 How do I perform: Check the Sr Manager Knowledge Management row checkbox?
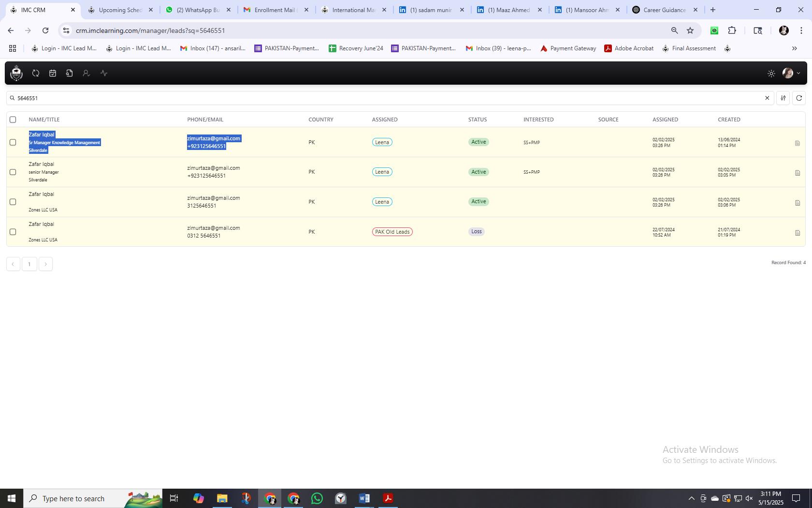point(13,142)
